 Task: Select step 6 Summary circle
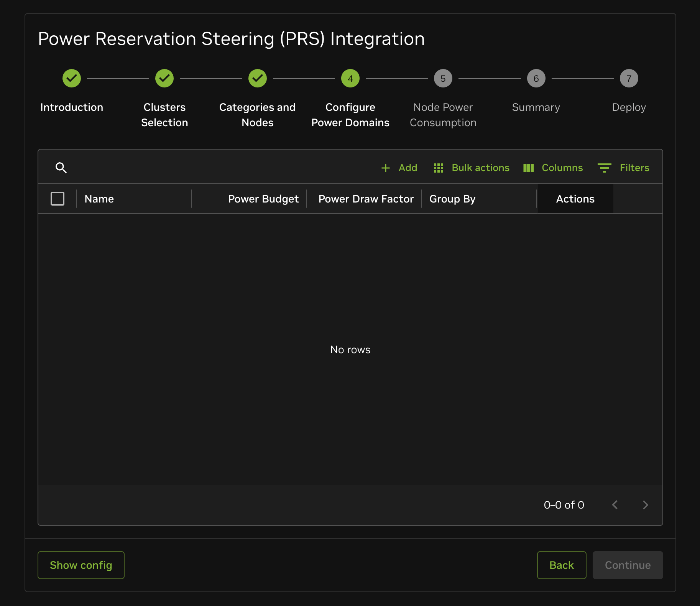click(536, 78)
